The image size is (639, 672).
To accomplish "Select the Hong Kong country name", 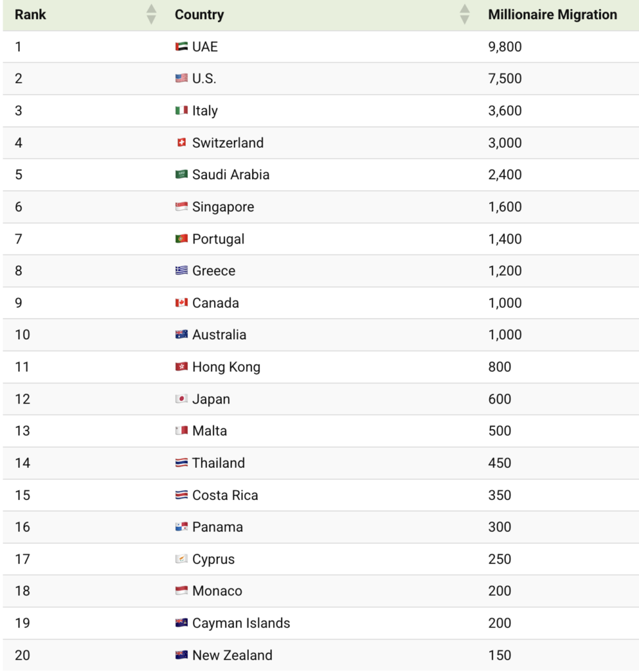I will click(226, 367).
